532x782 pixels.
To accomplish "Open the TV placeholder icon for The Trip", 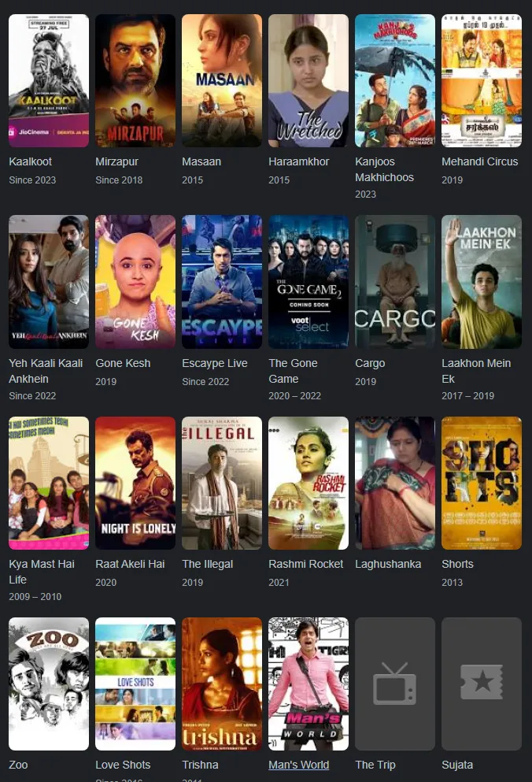I will [x=394, y=684].
